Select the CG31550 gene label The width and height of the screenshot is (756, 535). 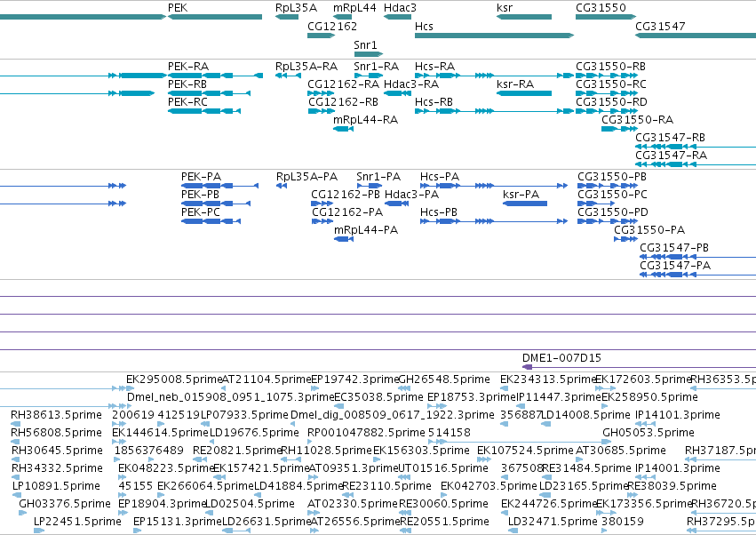[601, 8]
